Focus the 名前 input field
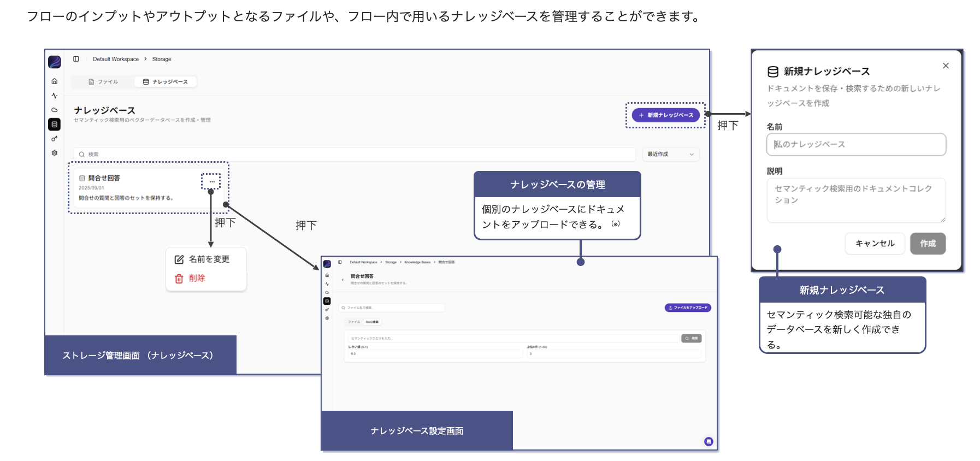The width and height of the screenshot is (980, 461). pos(856,145)
